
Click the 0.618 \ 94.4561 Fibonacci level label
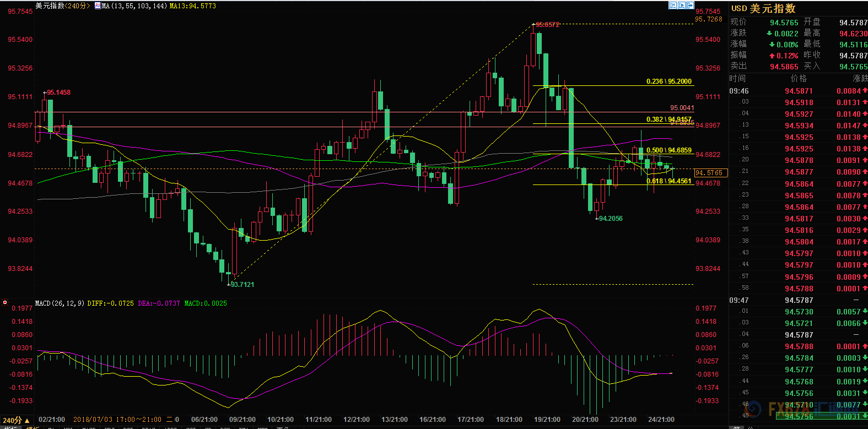669,181
